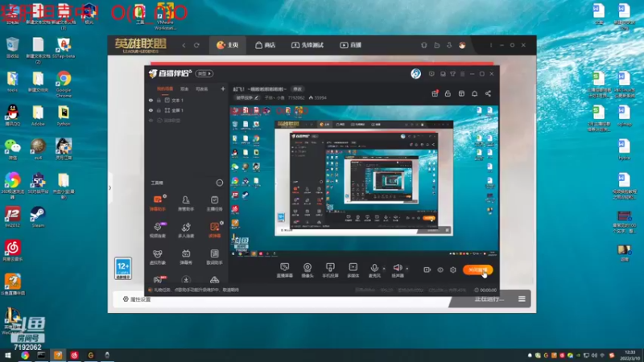Expand the League client side panel arrow
The image size is (644, 362).
(x=109, y=188)
